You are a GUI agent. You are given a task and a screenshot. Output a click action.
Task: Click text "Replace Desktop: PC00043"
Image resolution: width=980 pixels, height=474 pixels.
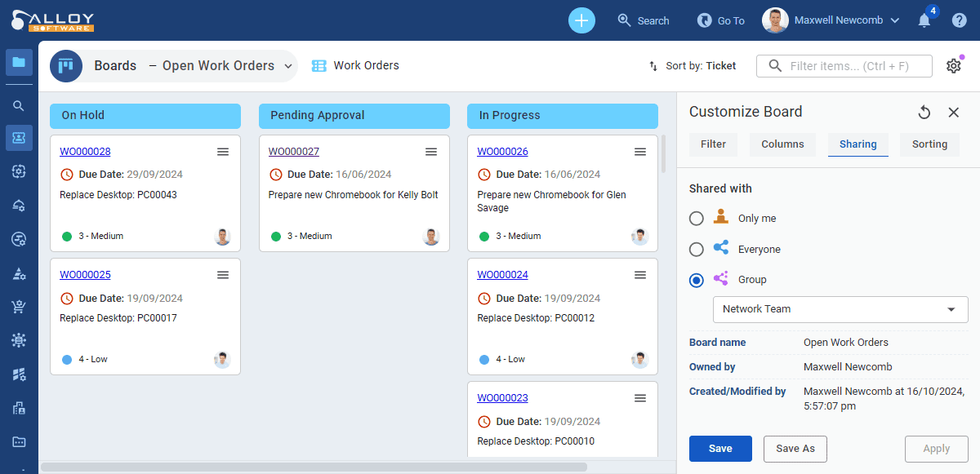118,195
